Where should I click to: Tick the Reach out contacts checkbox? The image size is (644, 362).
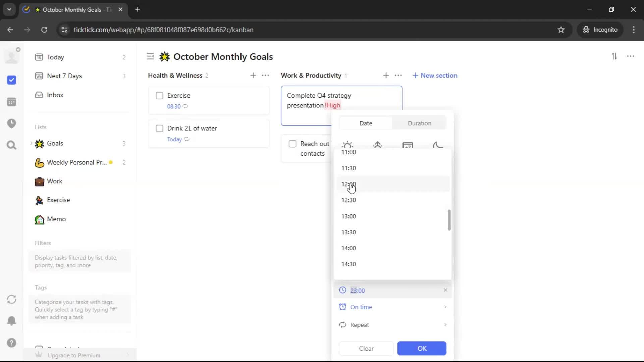(x=292, y=144)
